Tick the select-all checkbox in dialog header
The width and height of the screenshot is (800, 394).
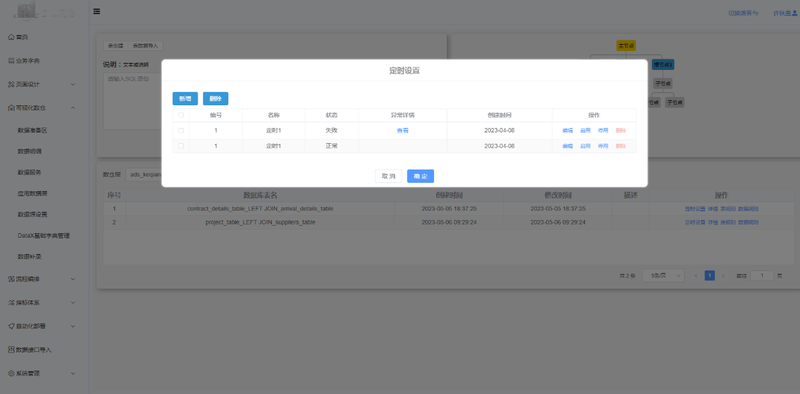181,115
